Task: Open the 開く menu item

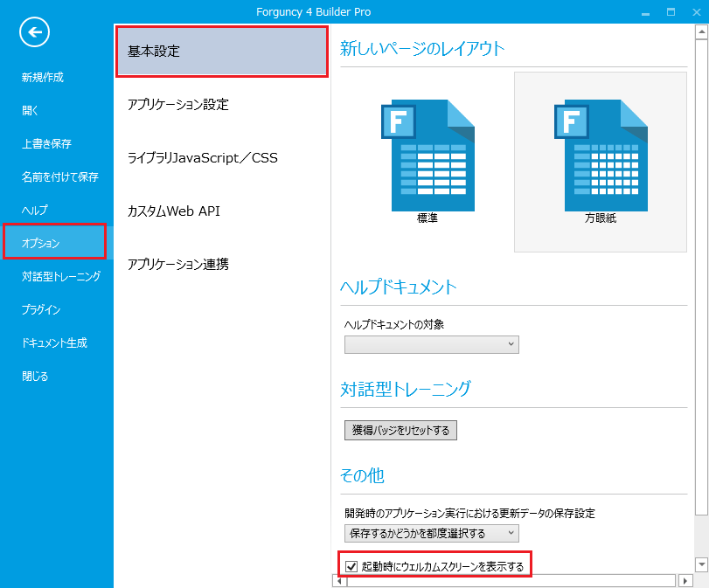Action: 30,110
